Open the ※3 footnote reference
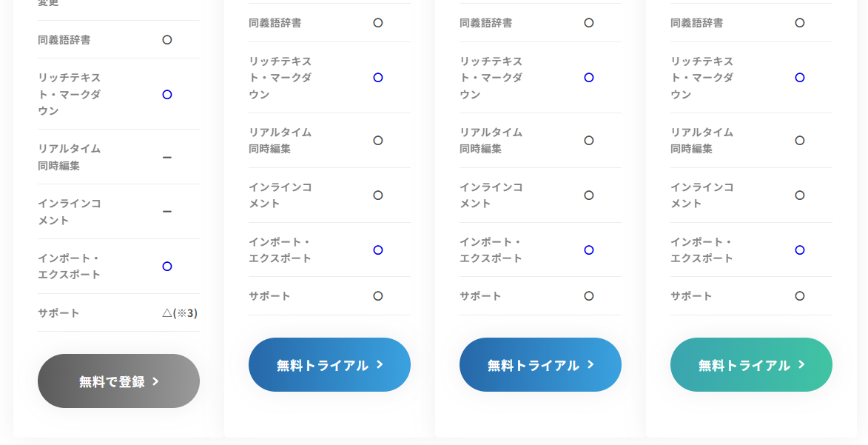 [x=186, y=313]
